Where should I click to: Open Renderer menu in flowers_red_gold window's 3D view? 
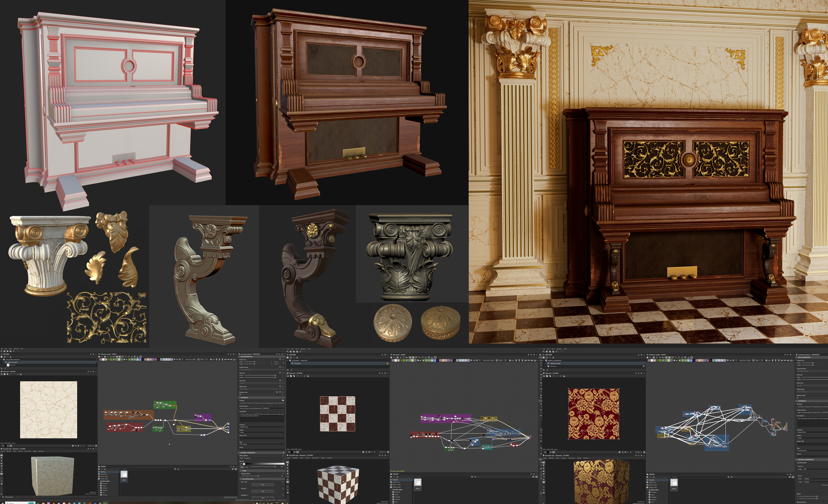click(x=586, y=458)
